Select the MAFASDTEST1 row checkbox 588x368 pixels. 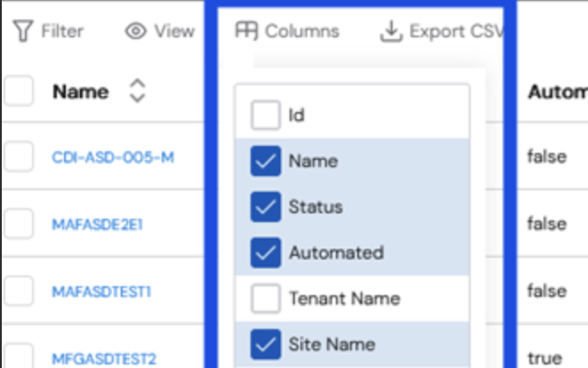click(x=19, y=291)
